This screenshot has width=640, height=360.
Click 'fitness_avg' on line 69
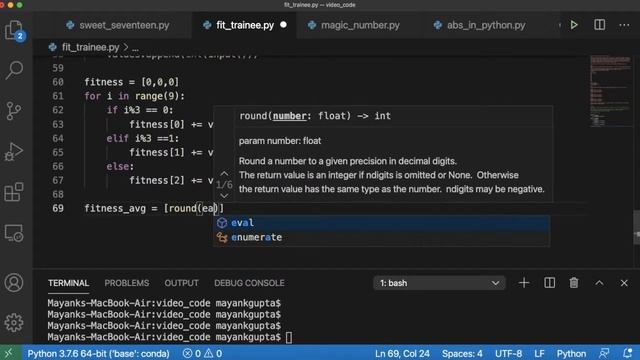(x=115, y=209)
